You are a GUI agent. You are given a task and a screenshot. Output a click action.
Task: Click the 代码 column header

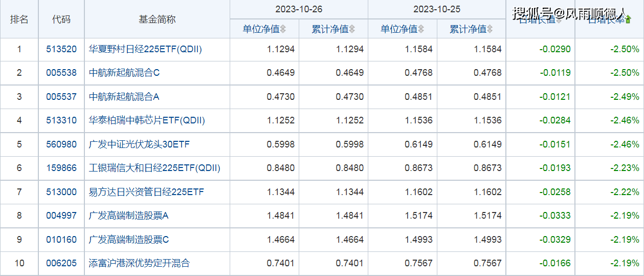pyautogui.click(x=61, y=19)
